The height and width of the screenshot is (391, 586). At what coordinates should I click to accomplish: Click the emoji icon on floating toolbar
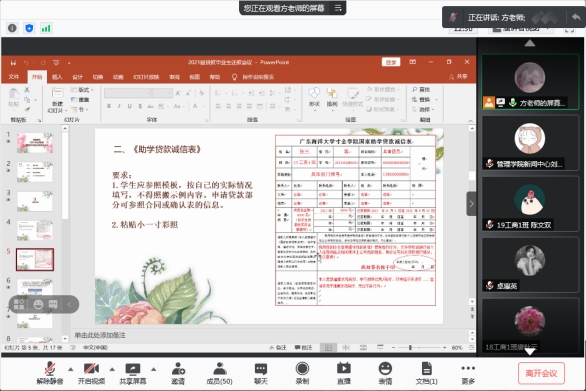(x=38, y=304)
